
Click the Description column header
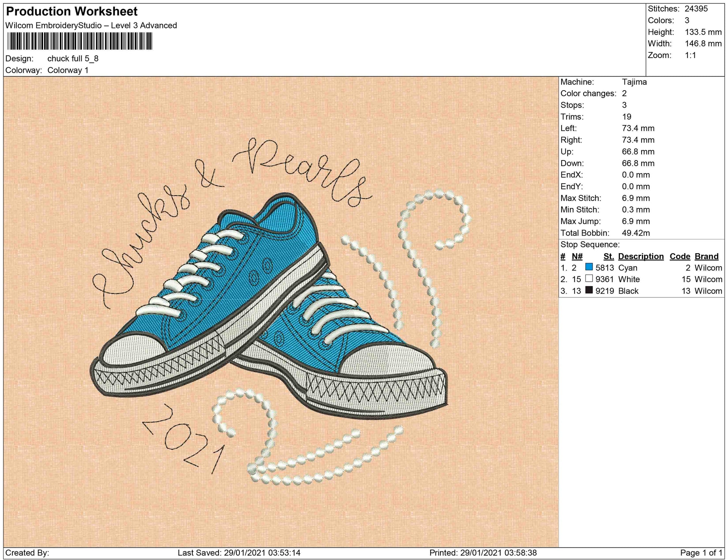(x=640, y=256)
